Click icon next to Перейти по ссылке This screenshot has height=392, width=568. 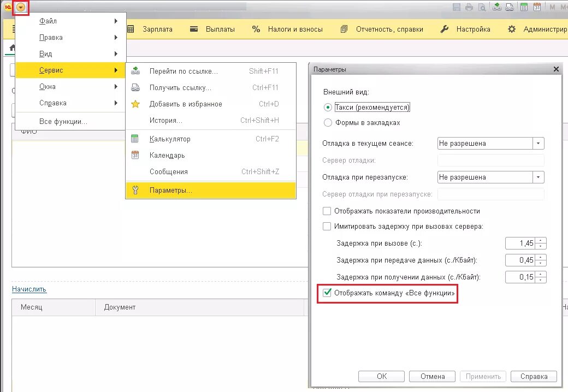click(x=135, y=70)
